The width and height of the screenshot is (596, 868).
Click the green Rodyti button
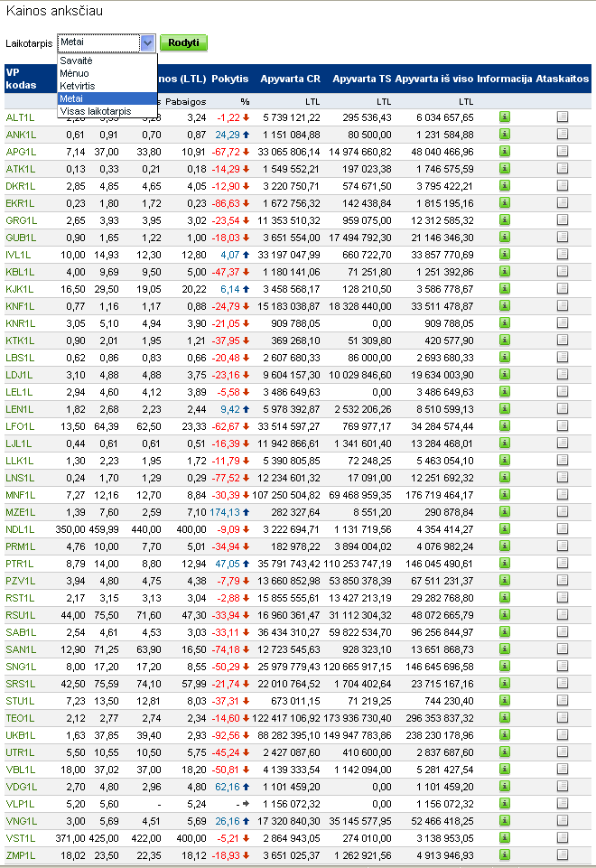tap(183, 42)
